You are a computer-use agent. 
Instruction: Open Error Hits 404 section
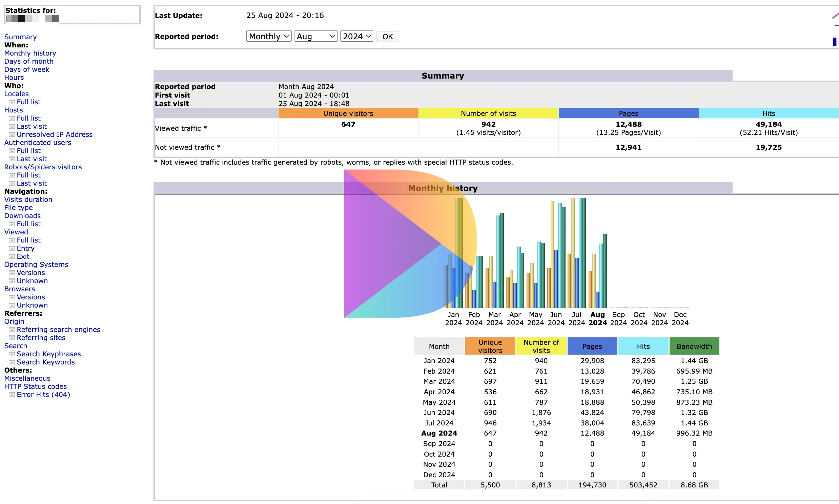coord(42,394)
